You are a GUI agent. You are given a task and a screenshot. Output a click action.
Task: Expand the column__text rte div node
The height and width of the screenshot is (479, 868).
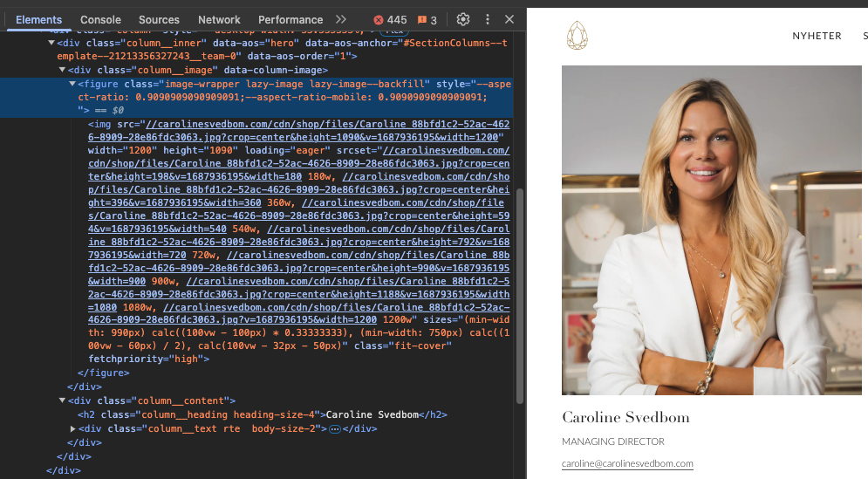pos(72,428)
